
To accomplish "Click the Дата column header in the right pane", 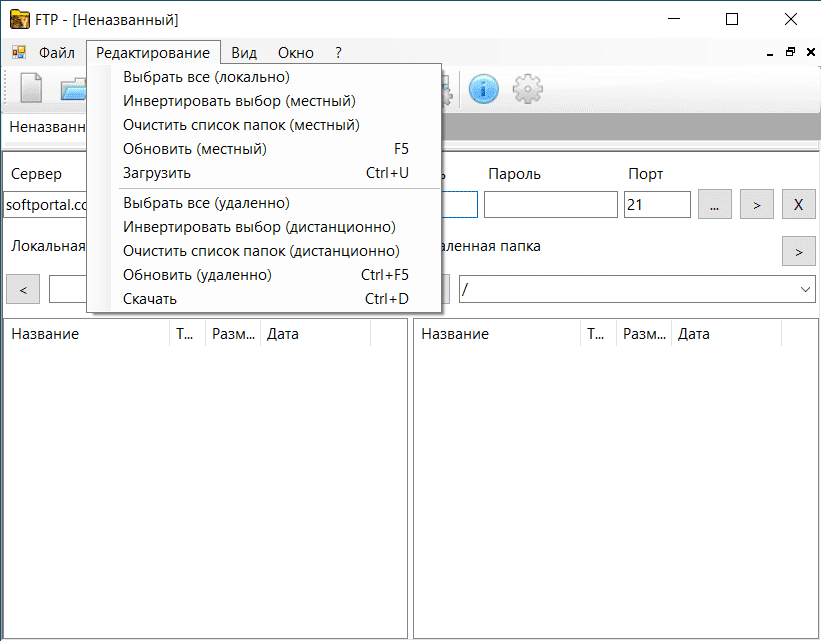I will pos(726,334).
